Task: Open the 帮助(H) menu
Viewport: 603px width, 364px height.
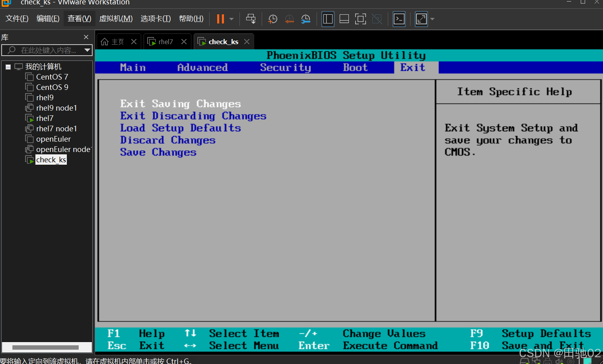Action: pyautogui.click(x=191, y=19)
